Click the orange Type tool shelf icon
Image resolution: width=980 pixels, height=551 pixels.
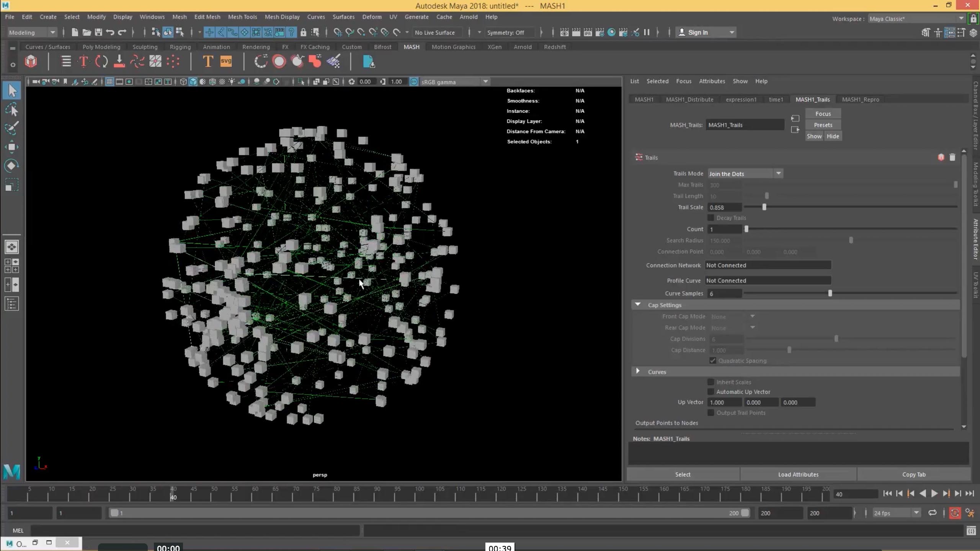click(207, 61)
